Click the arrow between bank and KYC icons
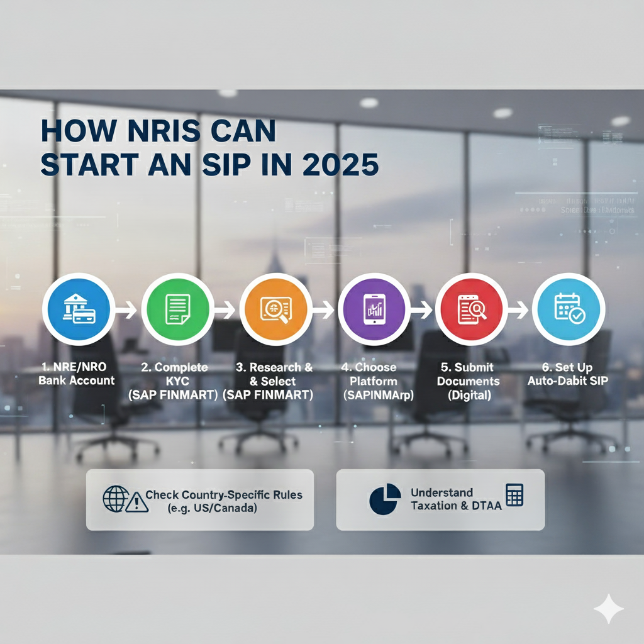644x644 pixels. tap(126, 309)
